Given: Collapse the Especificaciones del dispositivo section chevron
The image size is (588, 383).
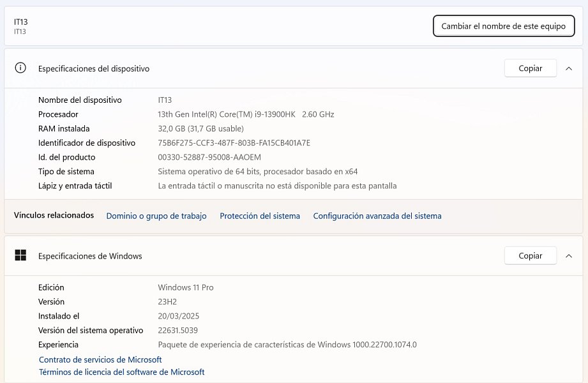Looking at the screenshot, I should pos(568,68).
